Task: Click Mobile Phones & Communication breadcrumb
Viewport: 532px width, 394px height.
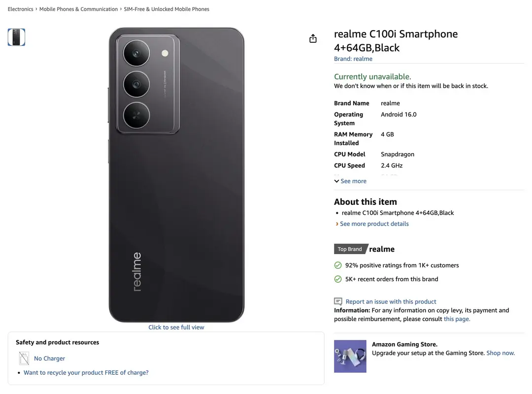Action: tap(78, 9)
